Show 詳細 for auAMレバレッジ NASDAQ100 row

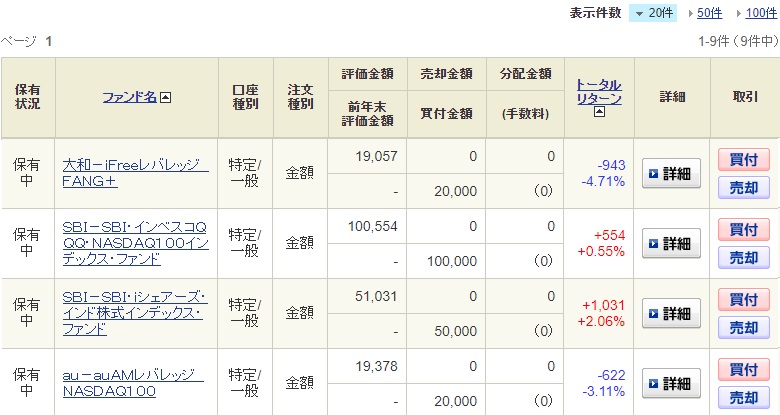[672, 384]
